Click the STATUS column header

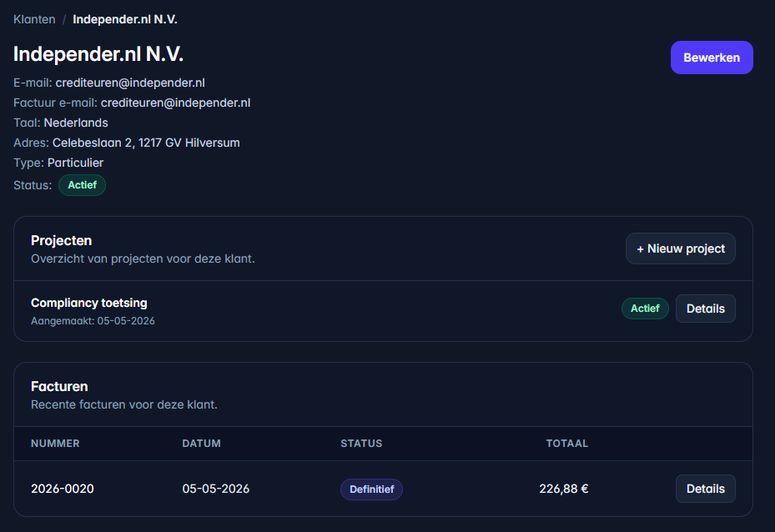coord(361,444)
